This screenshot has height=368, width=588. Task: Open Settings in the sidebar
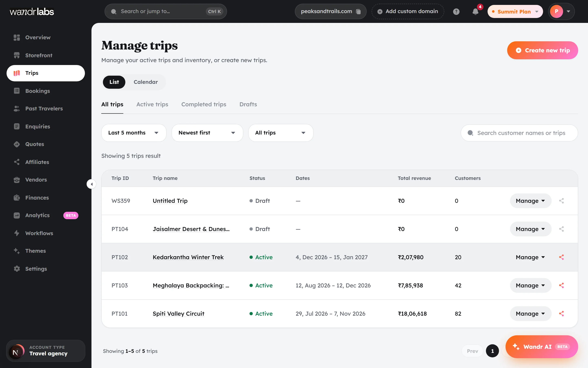click(46, 269)
